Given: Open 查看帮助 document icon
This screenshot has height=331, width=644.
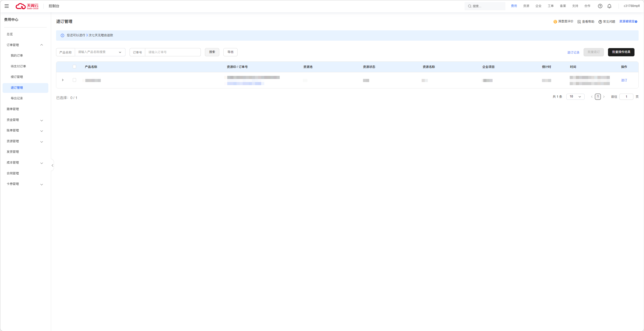Looking at the screenshot, I should (x=579, y=22).
